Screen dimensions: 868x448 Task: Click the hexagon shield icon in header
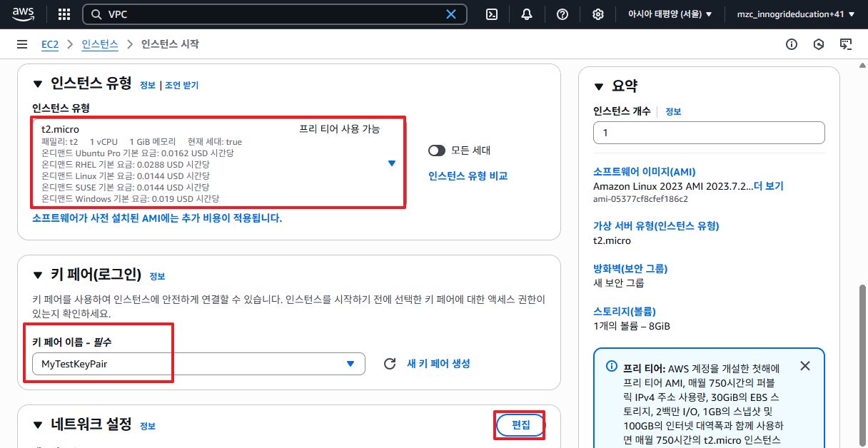[x=819, y=44]
